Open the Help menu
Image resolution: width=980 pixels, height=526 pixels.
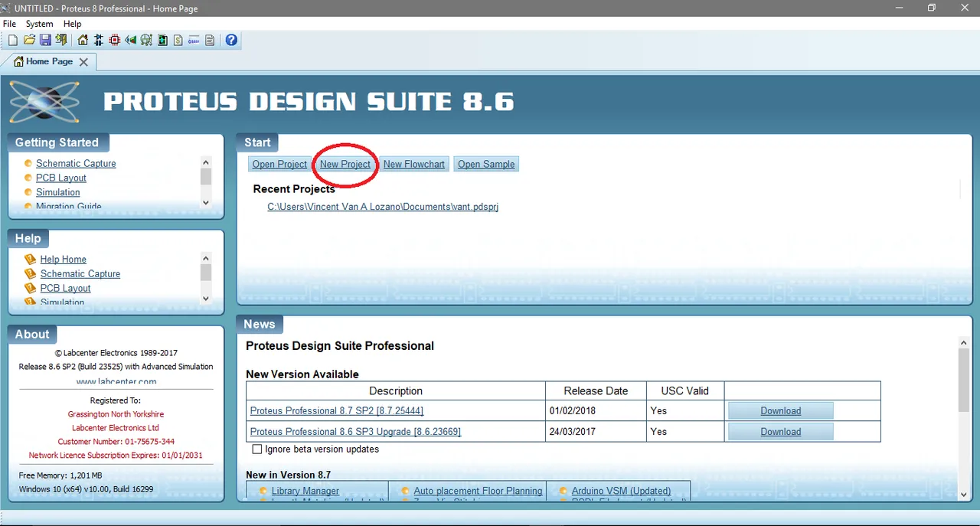[x=72, y=24]
